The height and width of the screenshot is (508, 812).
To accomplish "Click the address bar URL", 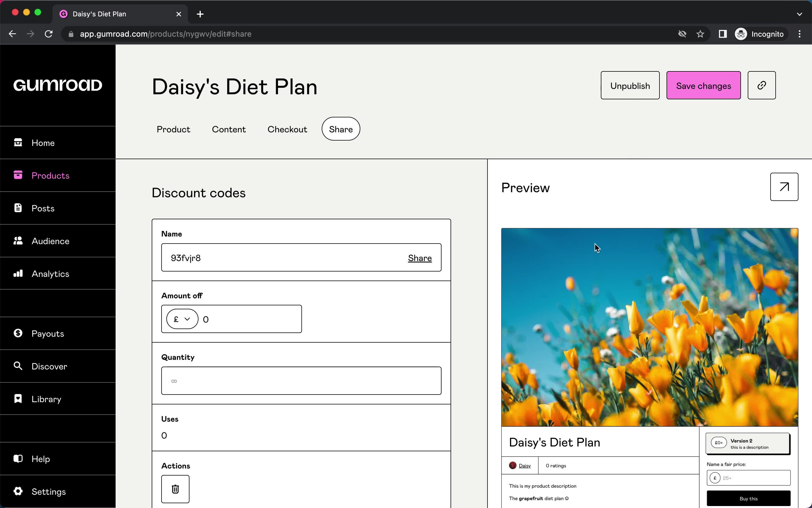I will point(166,34).
